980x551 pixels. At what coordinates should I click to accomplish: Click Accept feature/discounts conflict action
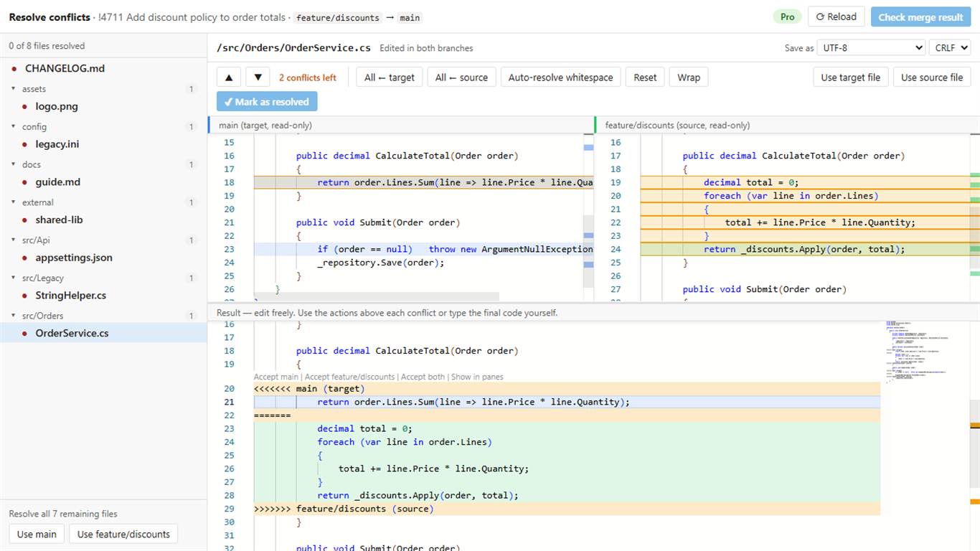point(349,377)
